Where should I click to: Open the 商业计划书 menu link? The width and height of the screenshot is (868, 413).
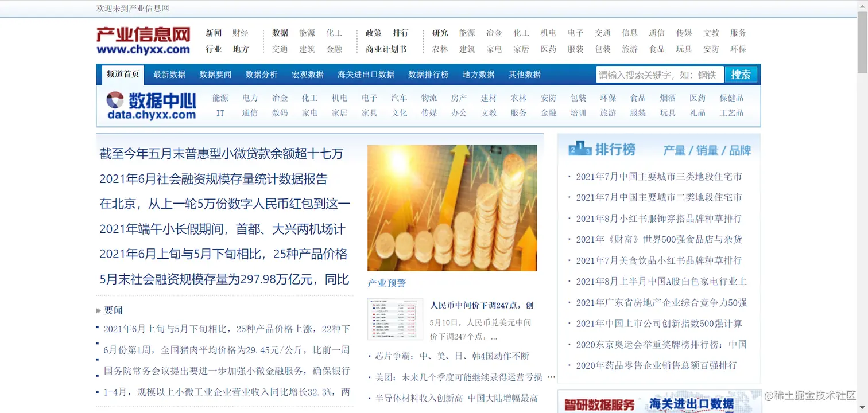(386, 49)
